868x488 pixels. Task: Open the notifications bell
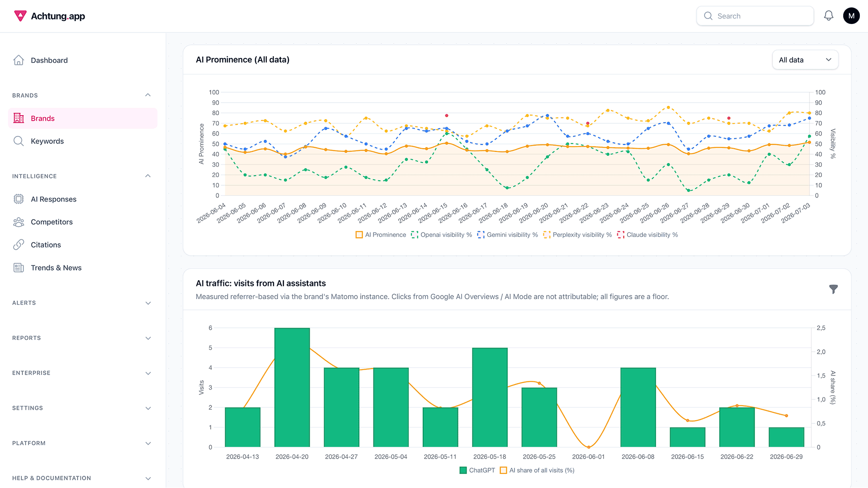(x=829, y=16)
